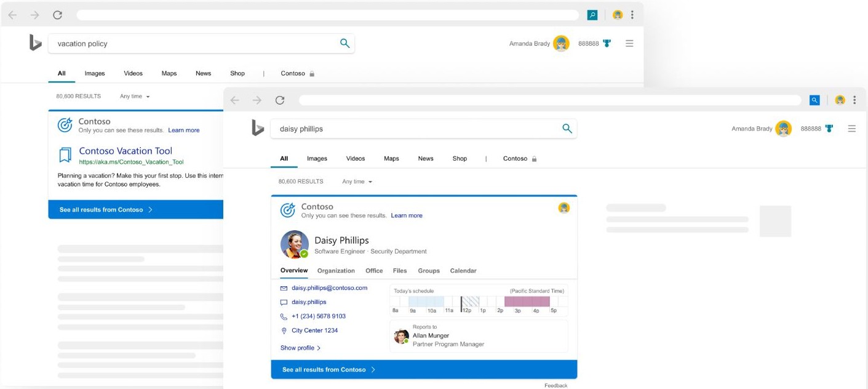Click the Feedback link below the results card
The width and height of the screenshot is (868, 389).
pos(556,385)
